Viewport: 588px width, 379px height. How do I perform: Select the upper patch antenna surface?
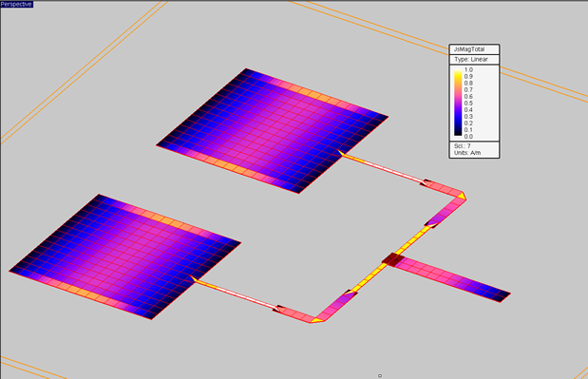pos(273,131)
